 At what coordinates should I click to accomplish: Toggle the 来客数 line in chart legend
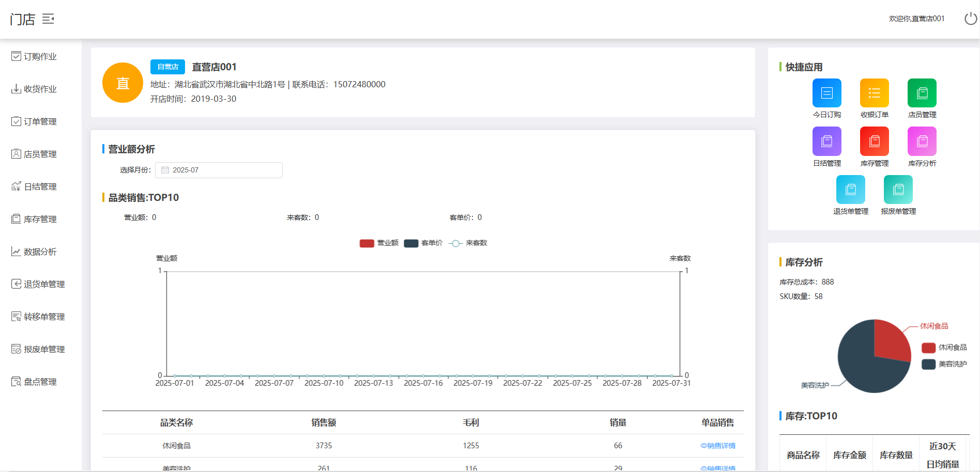click(x=455, y=243)
